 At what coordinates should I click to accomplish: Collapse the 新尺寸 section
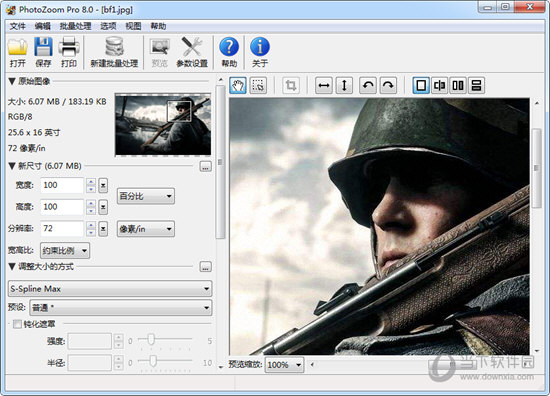click(12, 166)
